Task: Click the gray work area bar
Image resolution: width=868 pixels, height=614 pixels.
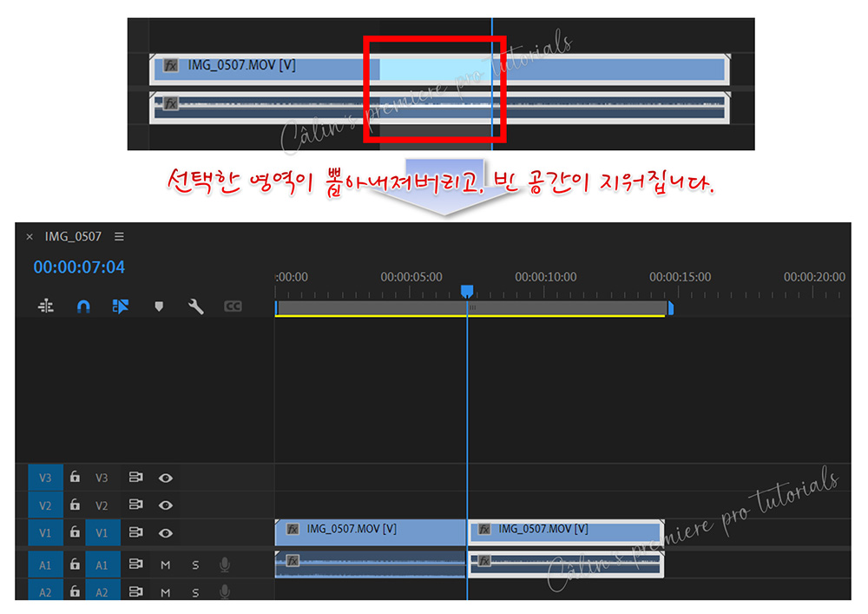Action: tap(471, 307)
